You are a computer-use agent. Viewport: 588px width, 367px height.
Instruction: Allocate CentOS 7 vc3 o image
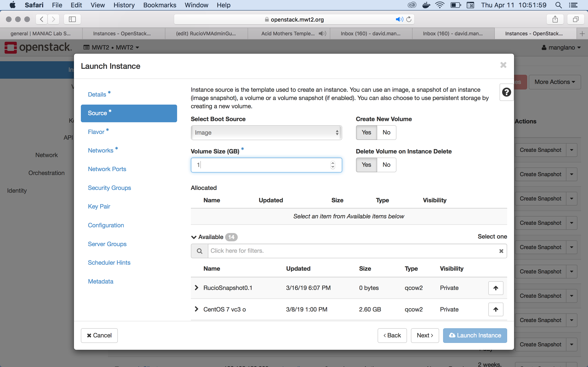point(496,309)
